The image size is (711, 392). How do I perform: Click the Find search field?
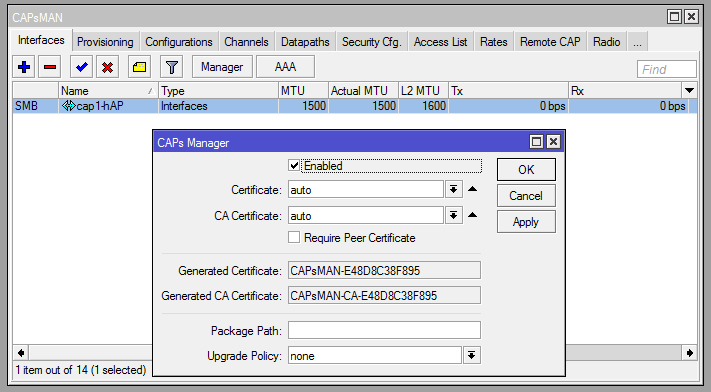click(667, 69)
